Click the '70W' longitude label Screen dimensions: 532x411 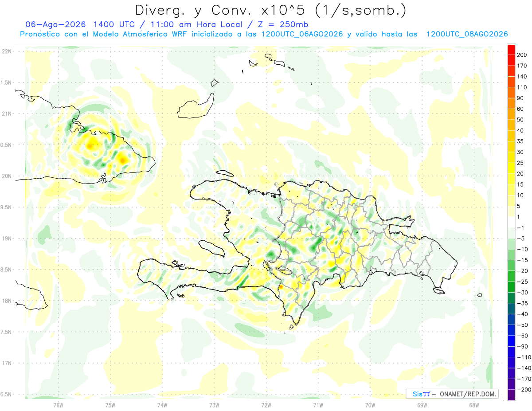pyautogui.click(x=370, y=405)
